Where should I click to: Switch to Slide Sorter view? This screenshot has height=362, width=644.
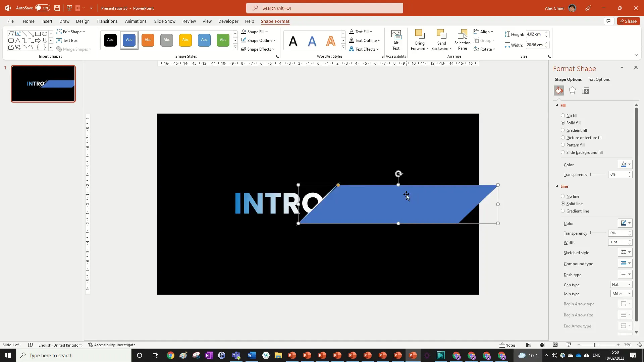[542, 345]
